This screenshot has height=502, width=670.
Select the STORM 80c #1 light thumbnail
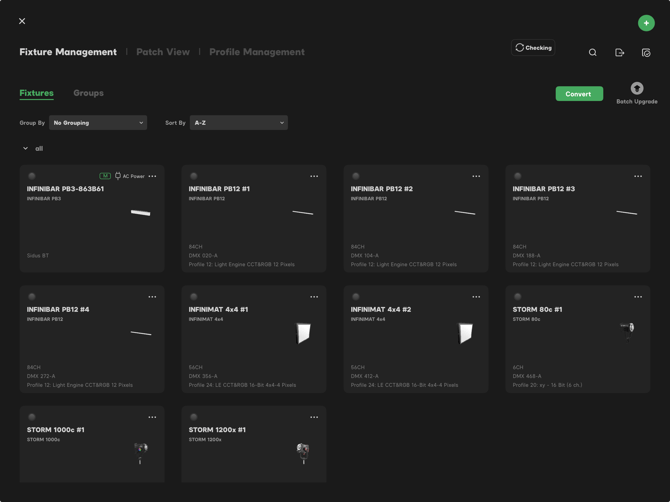tap(627, 331)
